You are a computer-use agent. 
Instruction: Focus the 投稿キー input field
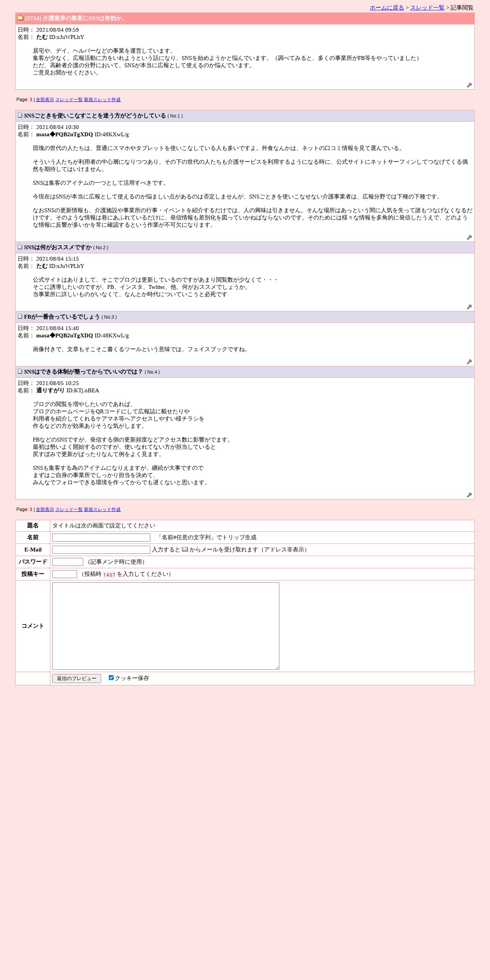[x=64, y=574]
